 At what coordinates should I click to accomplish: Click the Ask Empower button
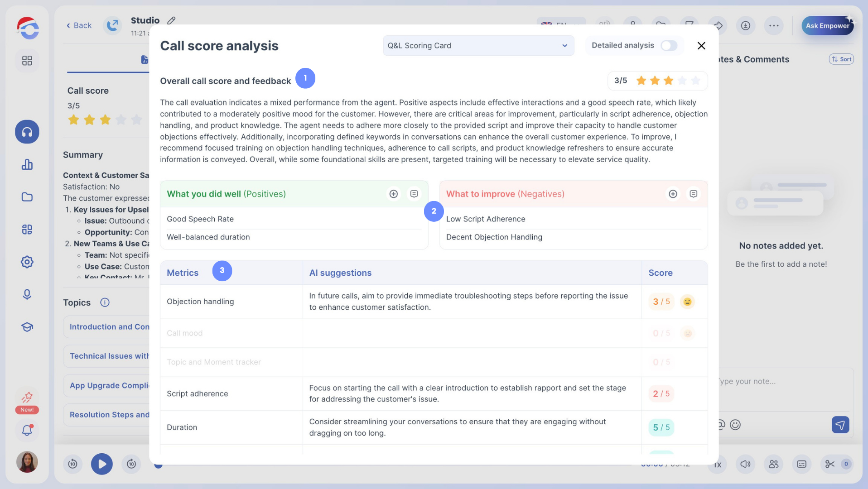tap(827, 26)
